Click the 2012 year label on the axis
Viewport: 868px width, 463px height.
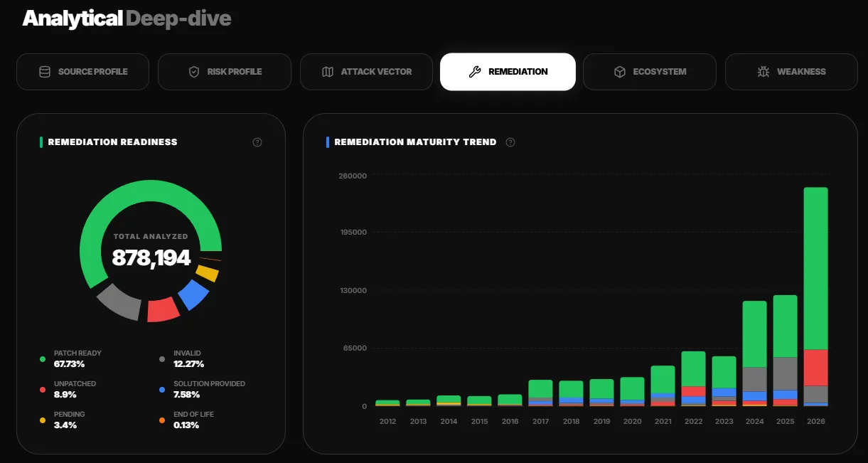point(387,422)
